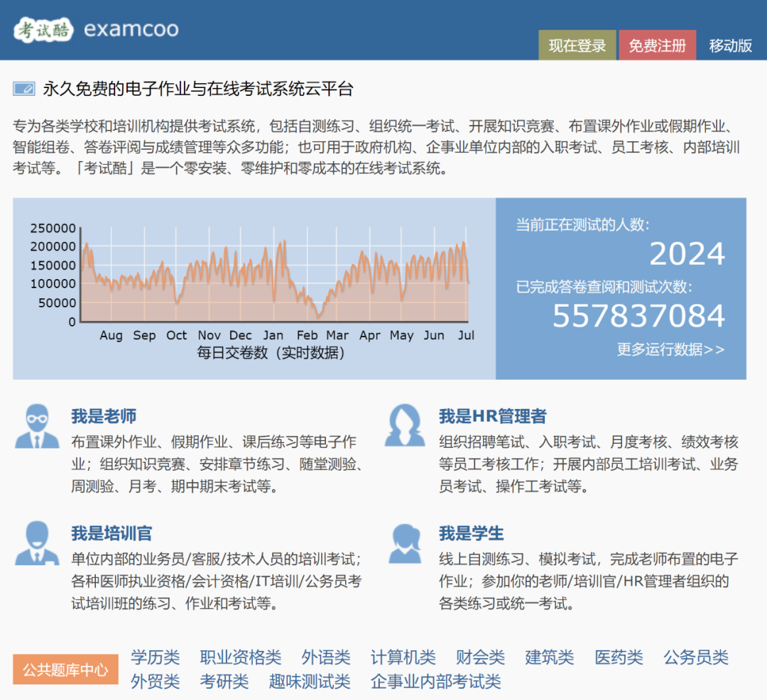Click the student avatar icon
This screenshot has height=700, width=767.
(404, 543)
